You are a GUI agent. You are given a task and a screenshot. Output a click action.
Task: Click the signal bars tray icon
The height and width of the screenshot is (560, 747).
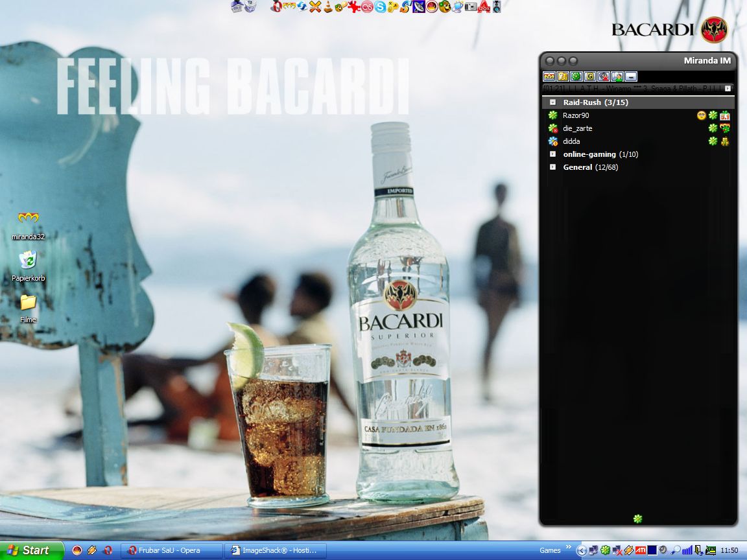point(687,550)
